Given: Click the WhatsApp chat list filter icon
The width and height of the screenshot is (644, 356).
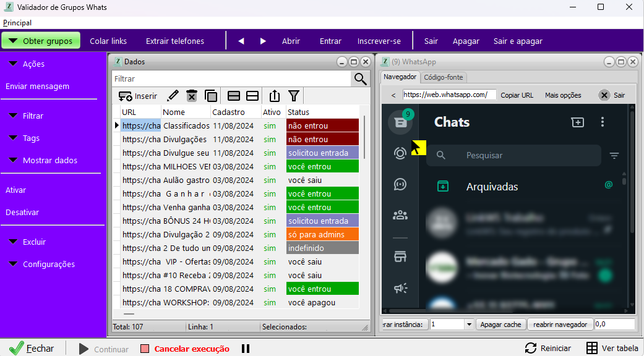Looking at the screenshot, I should coord(614,156).
